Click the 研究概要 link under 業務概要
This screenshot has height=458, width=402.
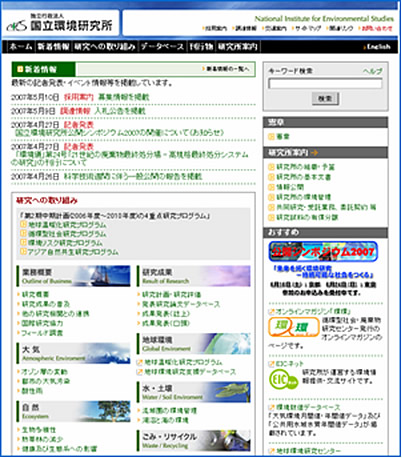(35, 294)
